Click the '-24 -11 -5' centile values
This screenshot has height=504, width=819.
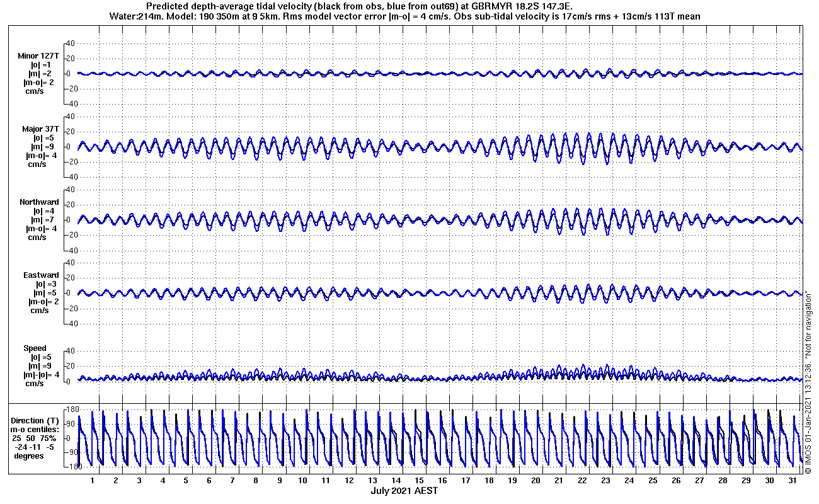click(34, 447)
